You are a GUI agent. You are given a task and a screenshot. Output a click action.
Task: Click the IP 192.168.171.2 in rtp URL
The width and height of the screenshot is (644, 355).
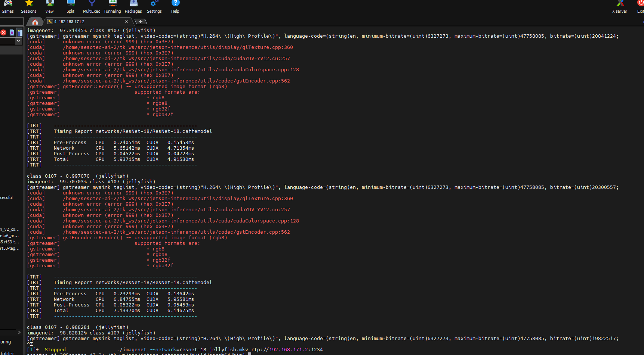pyautogui.click(x=289, y=350)
